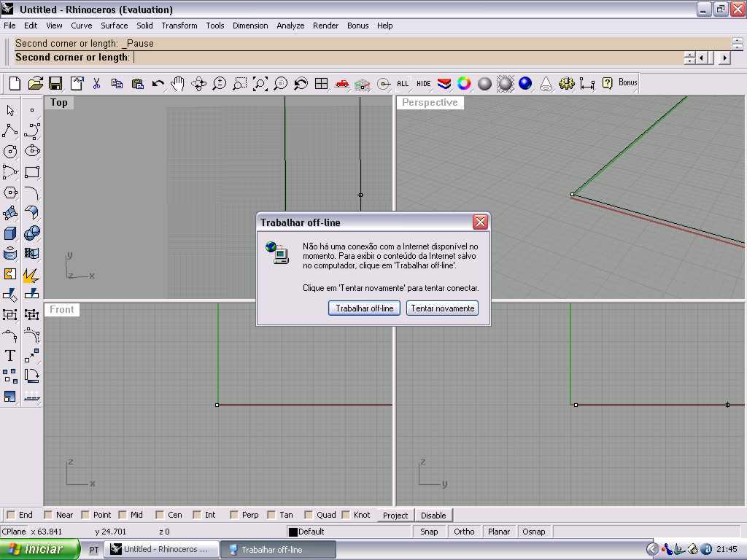747x560 pixels.
Task: Click the Tentar novamente button
Action: (x=443, y=308)
